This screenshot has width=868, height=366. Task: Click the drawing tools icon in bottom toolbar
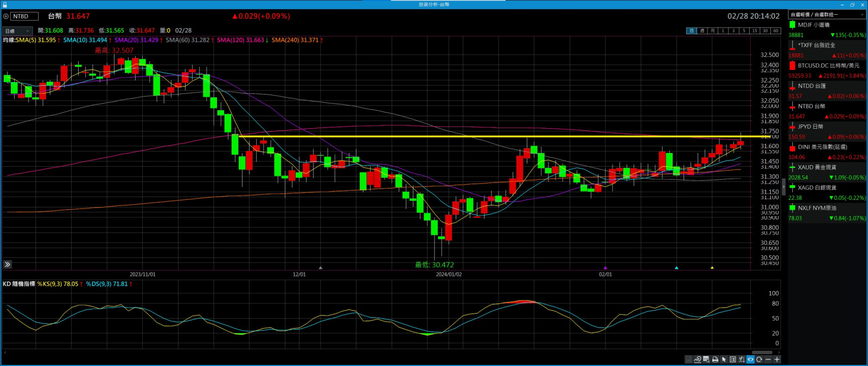click(x=697, y=359)
